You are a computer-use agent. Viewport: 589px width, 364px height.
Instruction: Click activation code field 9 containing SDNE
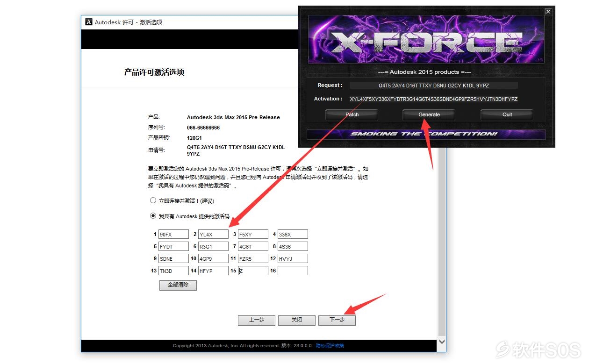pyautogui.click(x=173, y=258)
